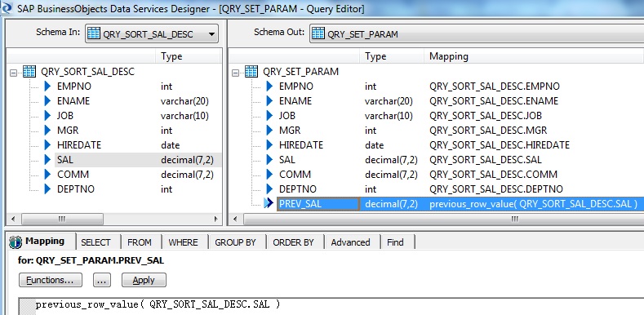Image resolution: width=644 pixels, height=315 pixels.
Task: Click Schema In scrollbar right arrow
Action: [x=216, y=219]
